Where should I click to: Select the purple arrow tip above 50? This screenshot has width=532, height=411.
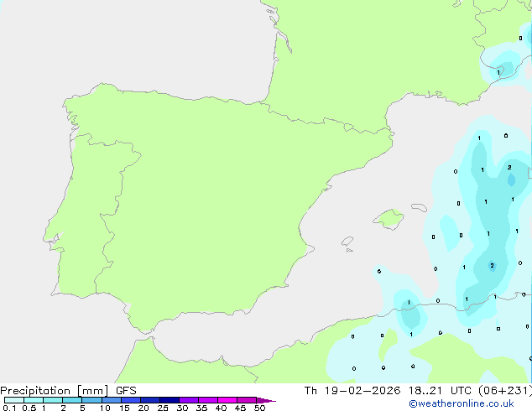266,400
